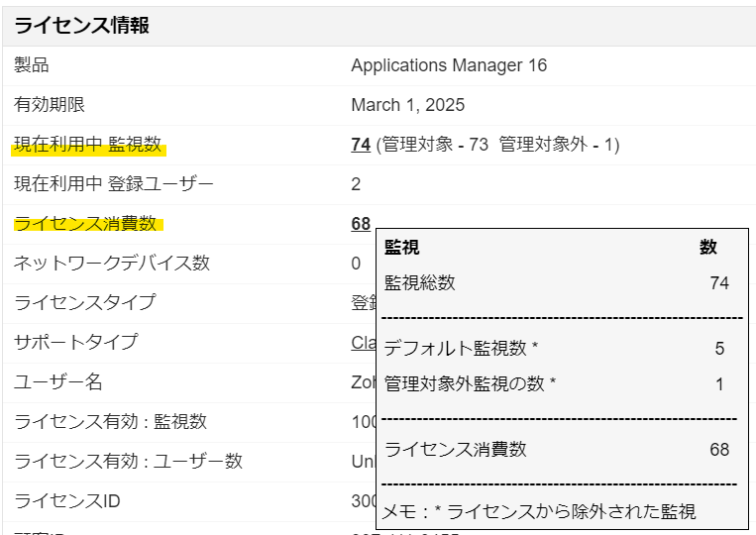Click the 管理対象 - 73 breakdown text
Image resolution: width=756 pixels, height=535 pixels.
[x=435, y=145]
